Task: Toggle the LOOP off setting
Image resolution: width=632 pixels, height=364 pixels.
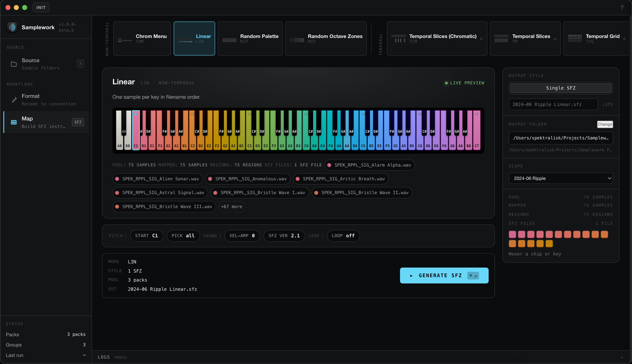Action: (343, 236)
